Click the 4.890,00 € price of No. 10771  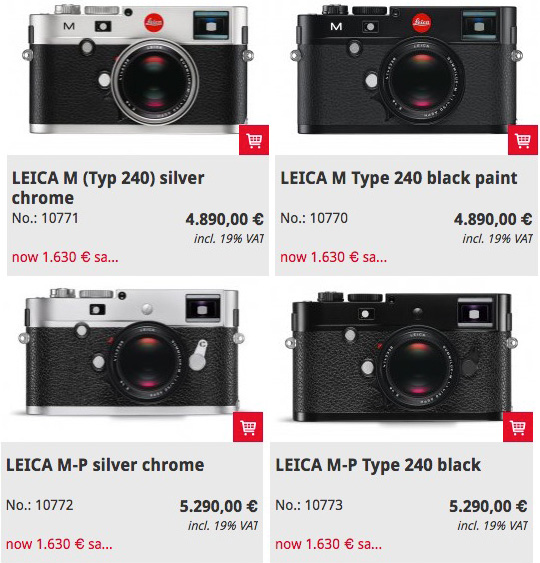tap(225, 219)
